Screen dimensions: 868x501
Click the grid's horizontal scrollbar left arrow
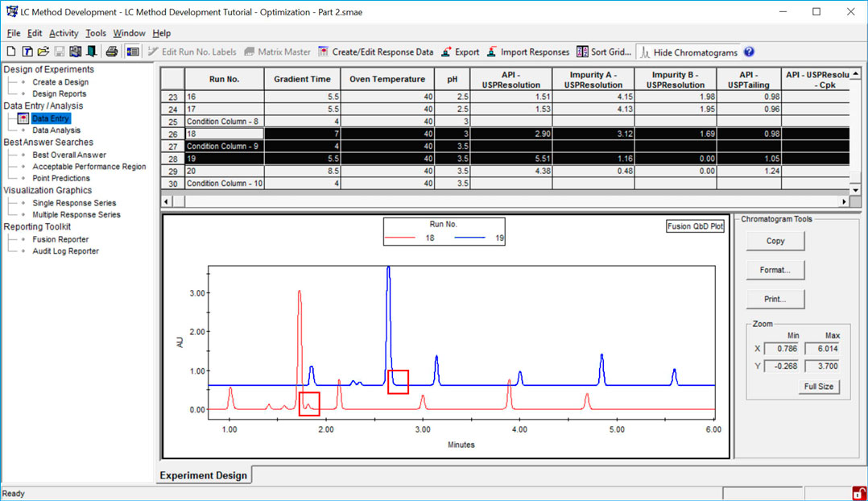167,201
